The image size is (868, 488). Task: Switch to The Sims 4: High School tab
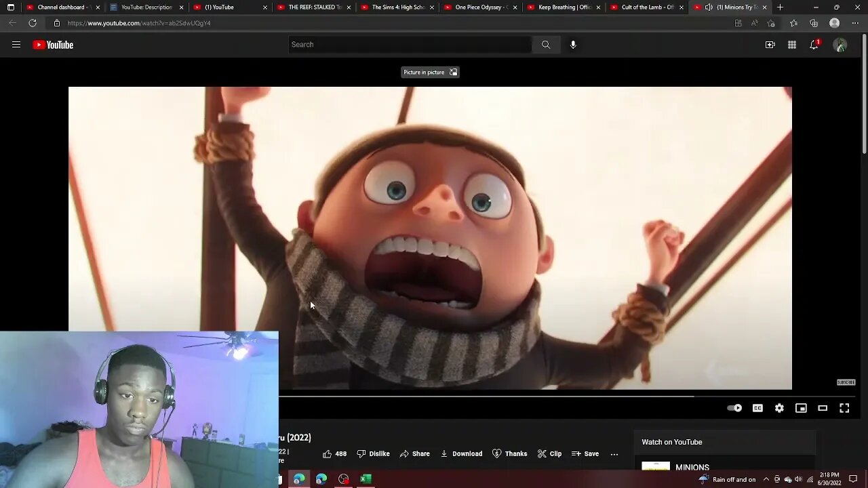tap(397, 7)
